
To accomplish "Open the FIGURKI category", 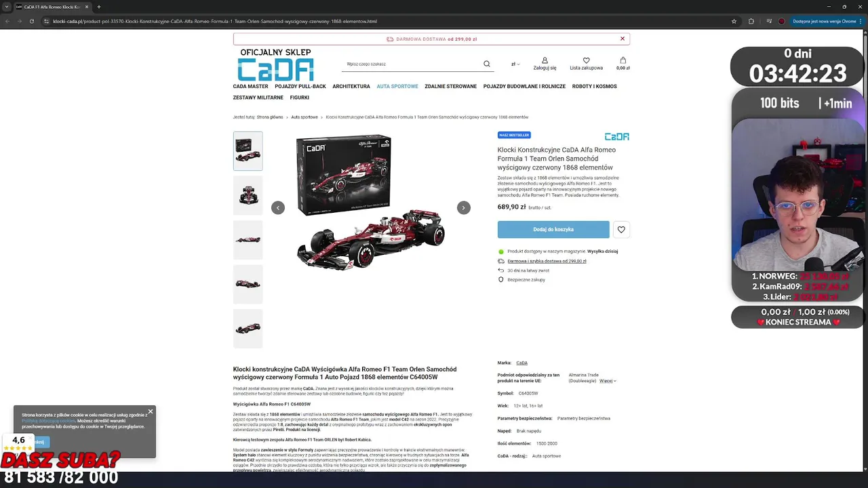I will point(300,98).
